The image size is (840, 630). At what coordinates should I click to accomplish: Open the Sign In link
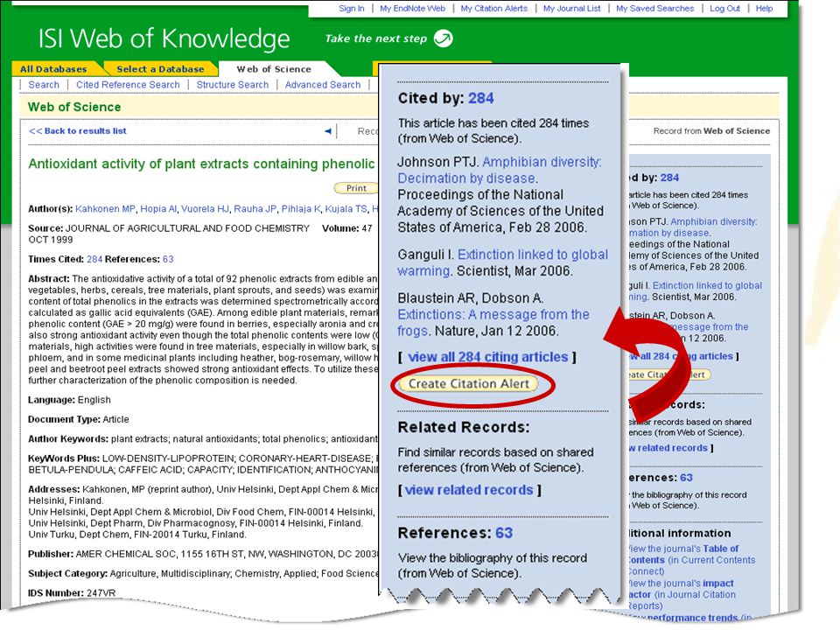click(352, 9)
